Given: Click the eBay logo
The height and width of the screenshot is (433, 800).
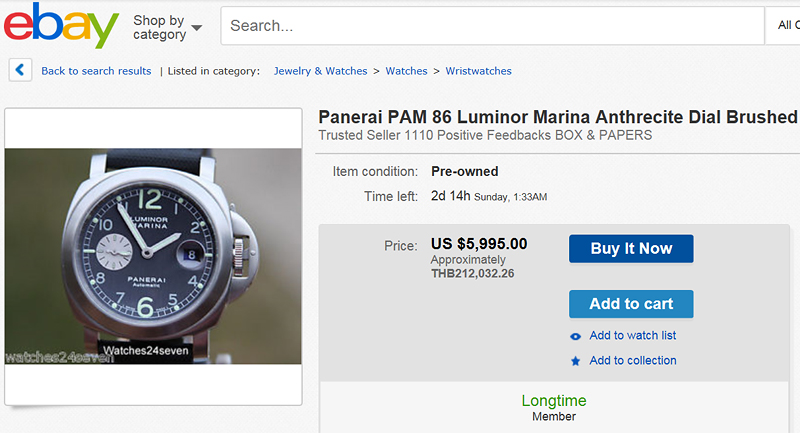Looking at the screenshot, I should click(61, 26).
